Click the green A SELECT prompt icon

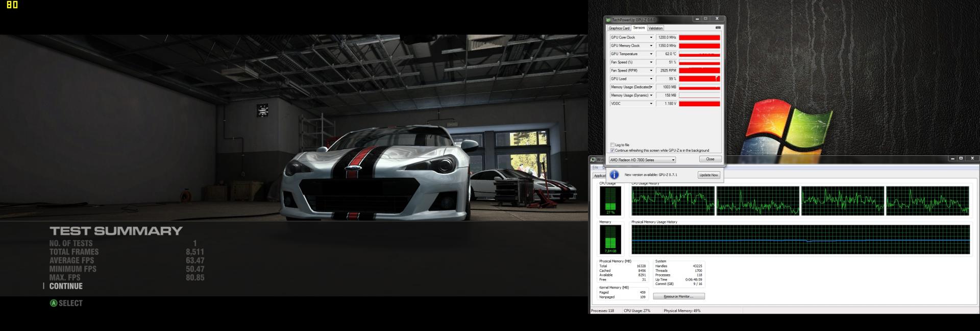pos(54,303)
